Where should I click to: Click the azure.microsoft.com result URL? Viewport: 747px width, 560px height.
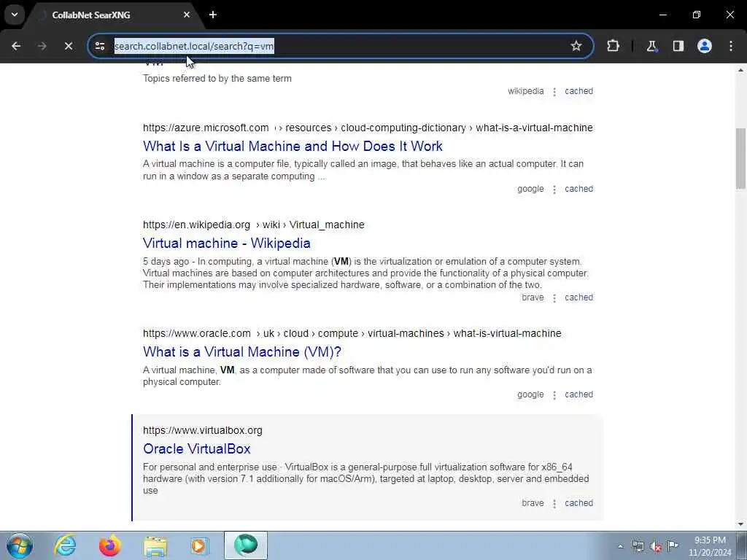368,128
